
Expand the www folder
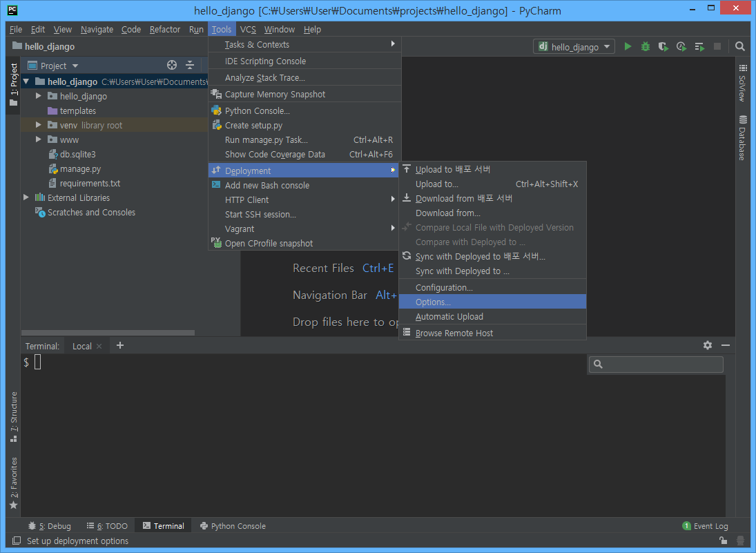pyautogui.click(x=39, y=139)
